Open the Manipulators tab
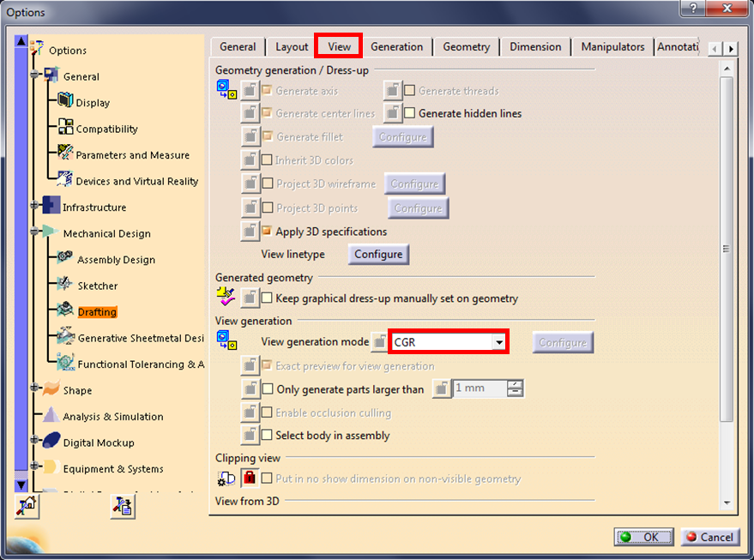Viewport: 754px width, 560px height. click(x=612, y=46)
